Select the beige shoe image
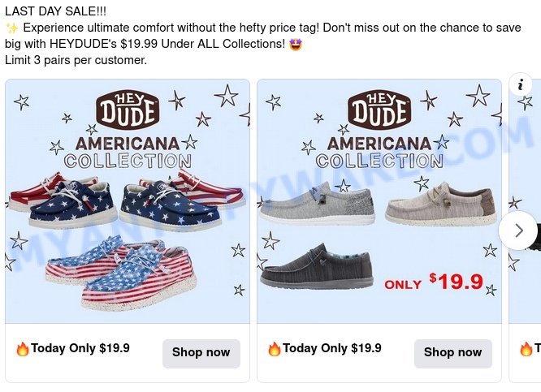Screen dimensions: 541x392 (x=440, y=204)
